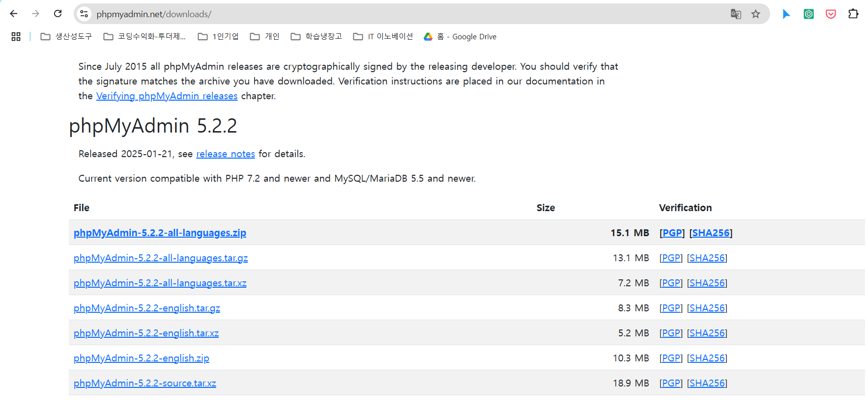
Task: Open the release notes link
Action: [226, 154]
